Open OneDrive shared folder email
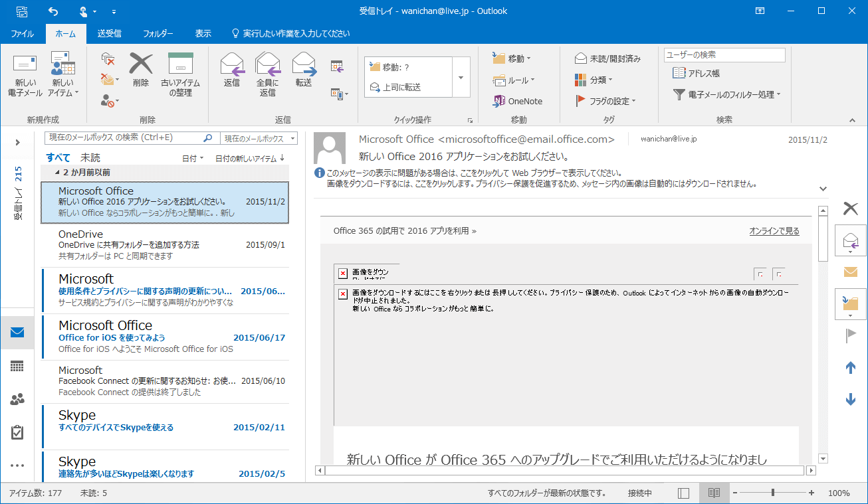868x504 pixels. click(x=165, y=245)
